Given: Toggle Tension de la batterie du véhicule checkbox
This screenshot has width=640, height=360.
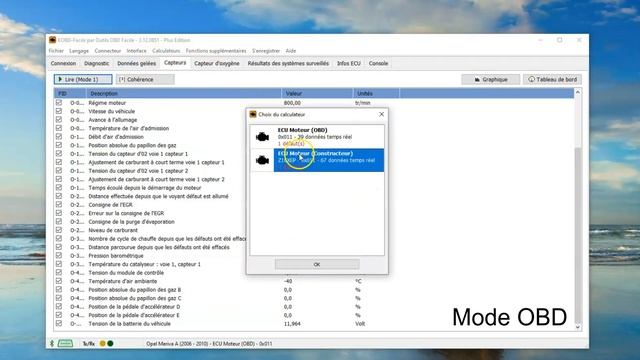Looking at the screenshot, I should tap(59, 323).
